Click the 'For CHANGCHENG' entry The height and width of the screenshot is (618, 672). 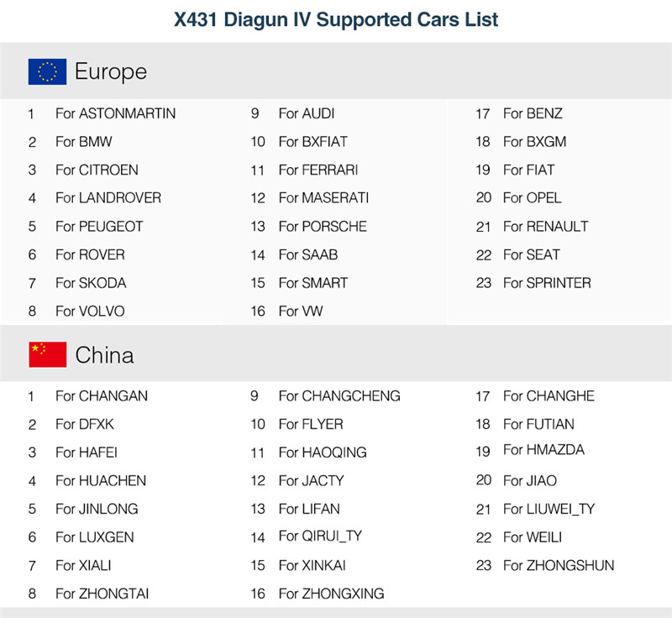(339, 395)
